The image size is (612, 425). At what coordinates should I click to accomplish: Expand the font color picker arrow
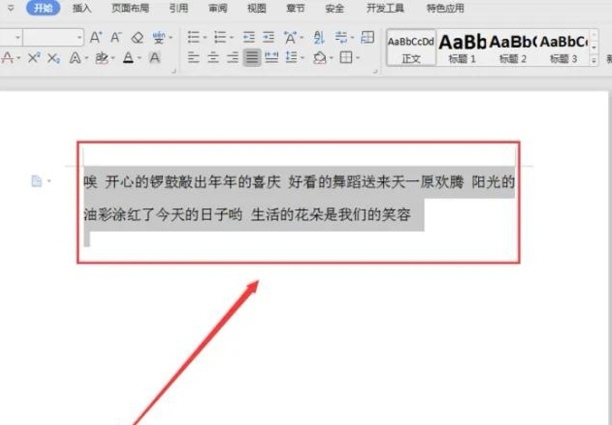tap(139, 59)
